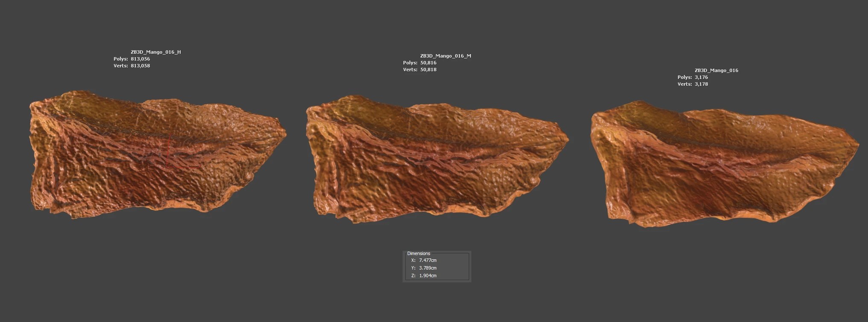
Task: Click the Y dimension value 3.789cm
Action: point(427,268)
